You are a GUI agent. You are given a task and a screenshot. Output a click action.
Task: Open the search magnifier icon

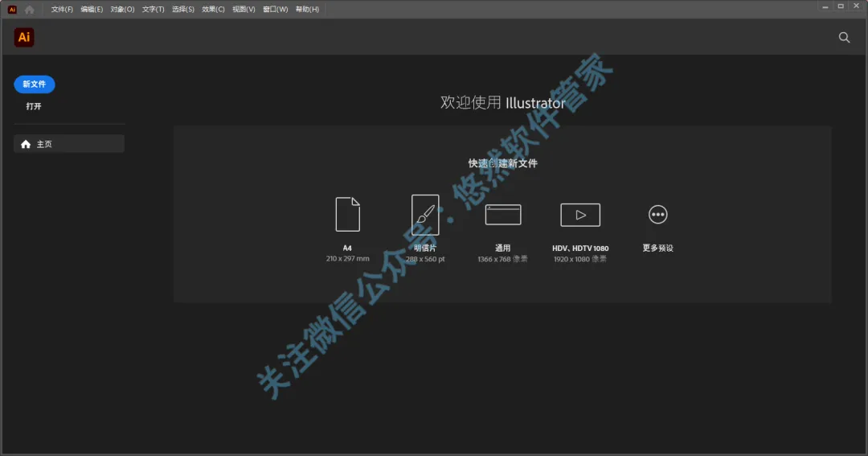(844, 38)
